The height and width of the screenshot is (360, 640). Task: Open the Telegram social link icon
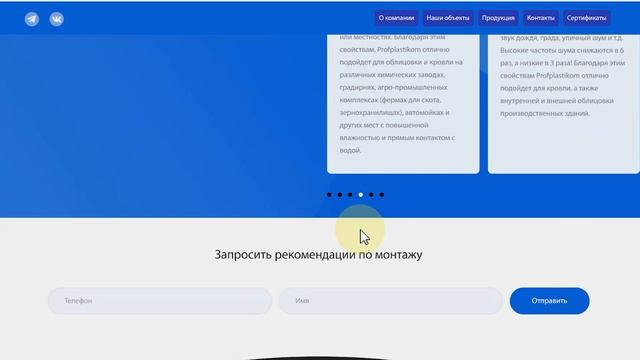[x=32, y=19]
